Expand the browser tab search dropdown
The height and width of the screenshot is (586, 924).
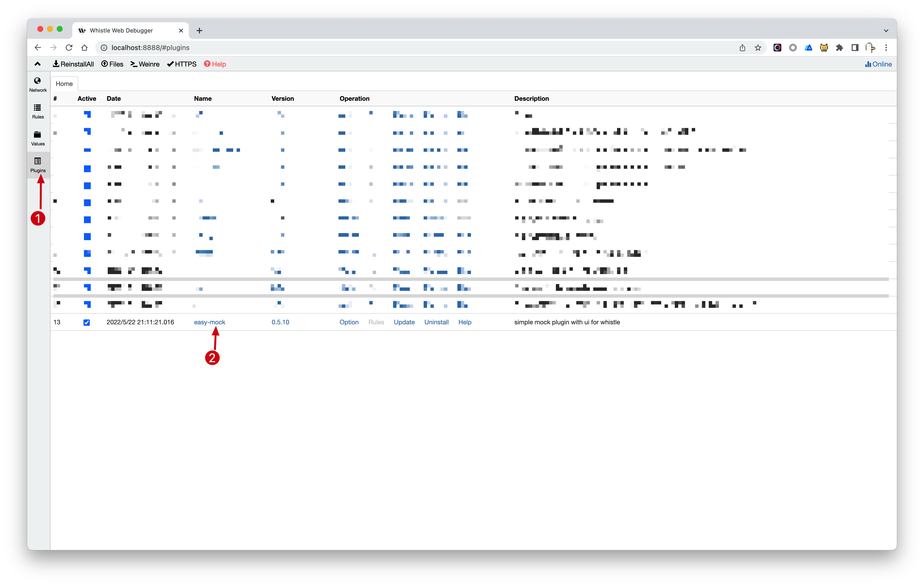tap(886, 31)
